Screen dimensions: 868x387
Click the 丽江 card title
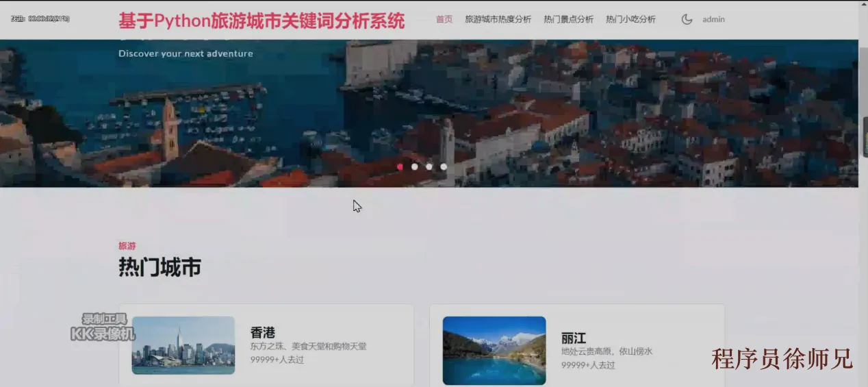click(x=574, y=338)
